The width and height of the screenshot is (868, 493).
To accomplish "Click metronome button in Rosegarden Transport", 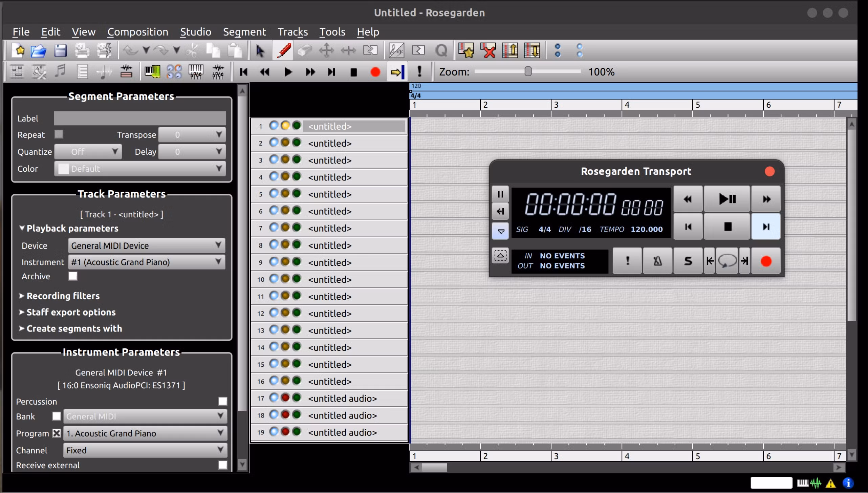I will pos(657,261).
